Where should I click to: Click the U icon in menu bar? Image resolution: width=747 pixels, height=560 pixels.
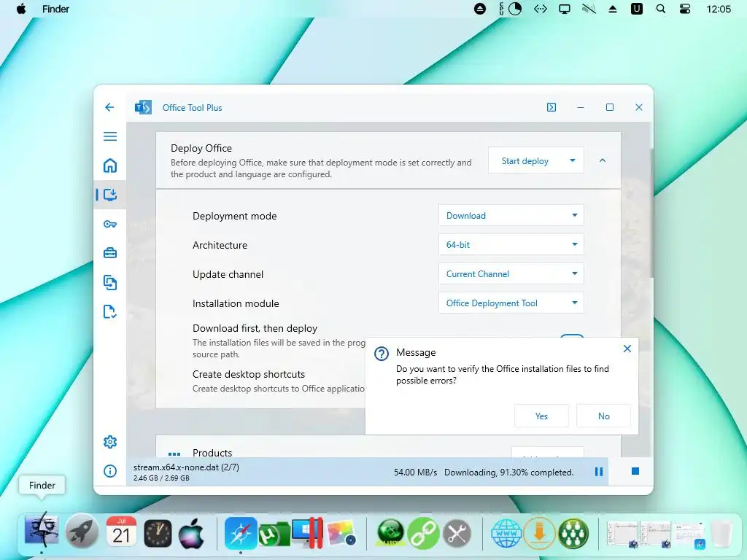pyautogui.click(x=636, y=9)
